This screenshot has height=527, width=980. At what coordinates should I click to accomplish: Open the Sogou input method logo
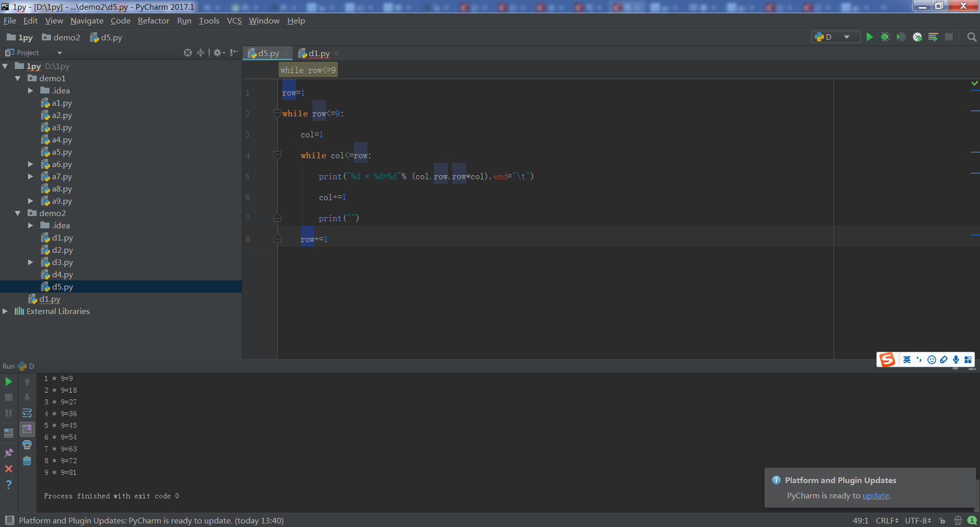[x=887, y=360]
